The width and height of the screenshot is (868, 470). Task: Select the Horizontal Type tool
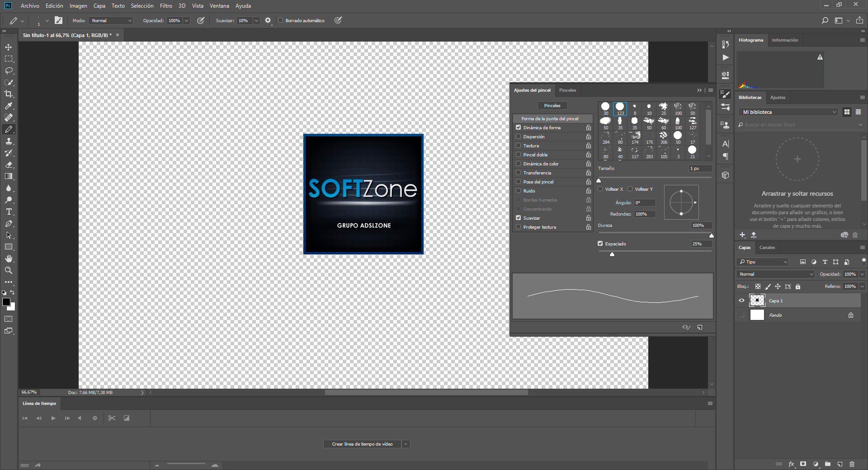coord(9,211)
